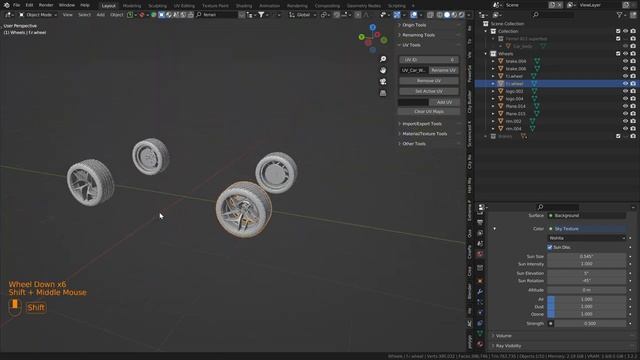Disable render camera icon for Plane.014
Screen dimensions: 640x360
[x=633, y=106]
